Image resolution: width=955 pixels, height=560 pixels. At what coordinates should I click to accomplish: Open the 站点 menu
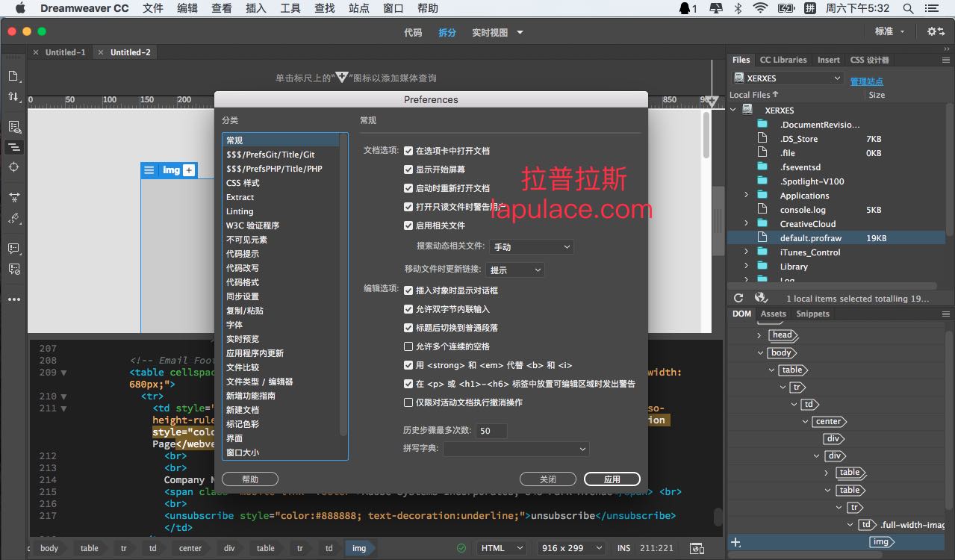tap(359, 8)
